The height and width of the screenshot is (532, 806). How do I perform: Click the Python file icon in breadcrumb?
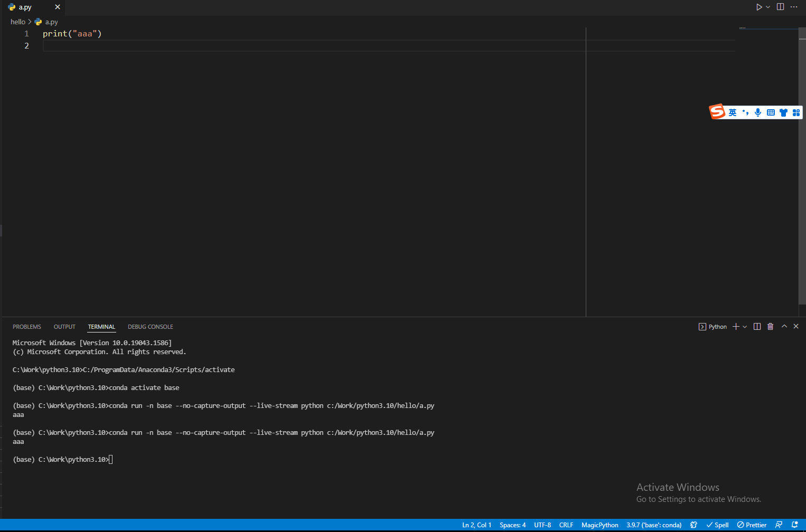click(x=38, y=22)
